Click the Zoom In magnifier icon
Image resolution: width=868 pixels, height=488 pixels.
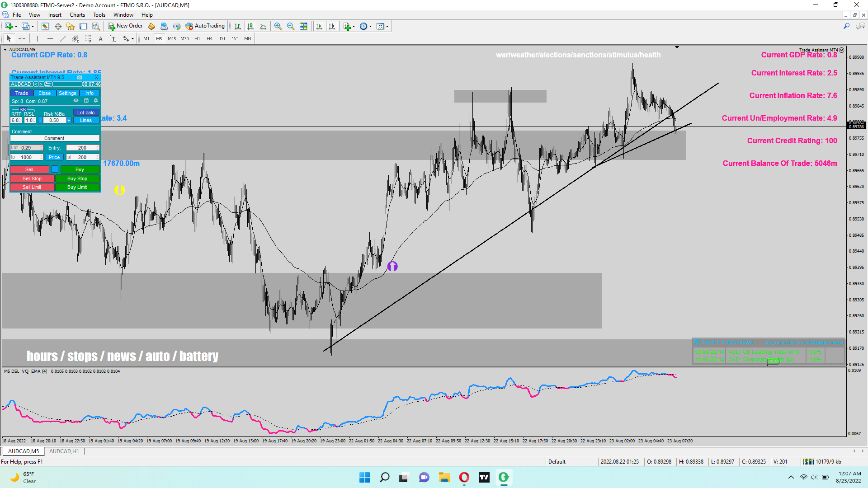coord(278,26)
